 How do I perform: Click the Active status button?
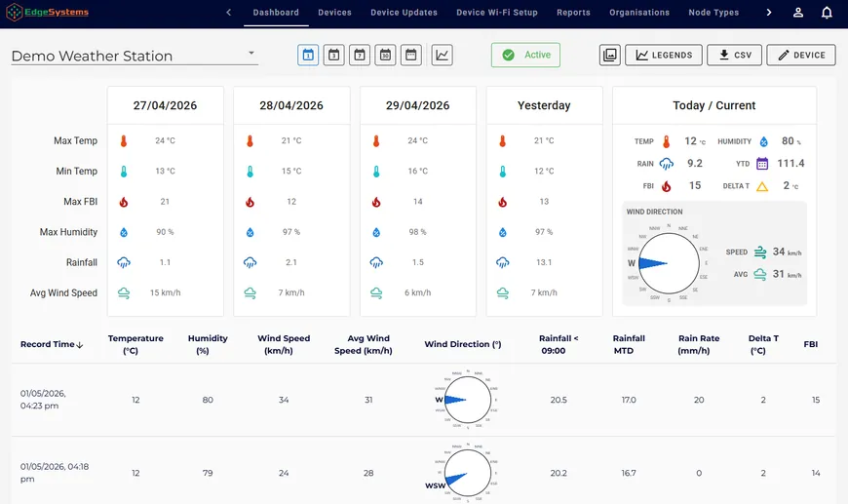pyautogui.click(x=525, y=56)
